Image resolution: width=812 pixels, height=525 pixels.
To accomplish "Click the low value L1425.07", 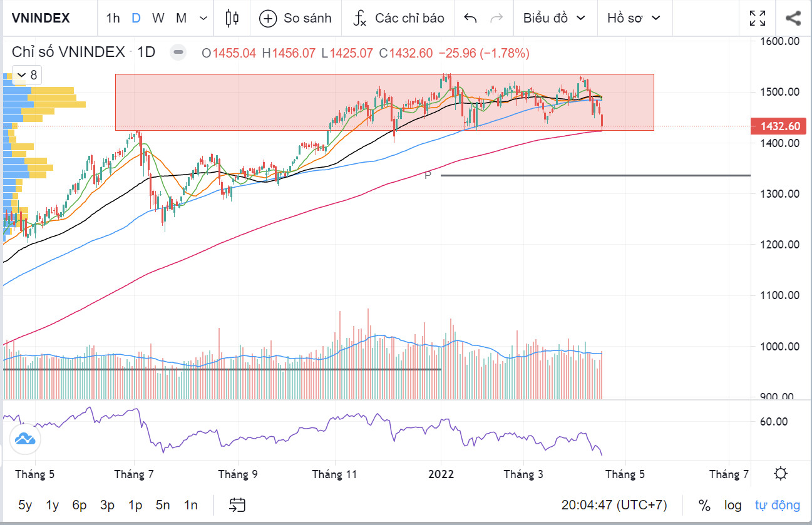I will tap(346, 53).
